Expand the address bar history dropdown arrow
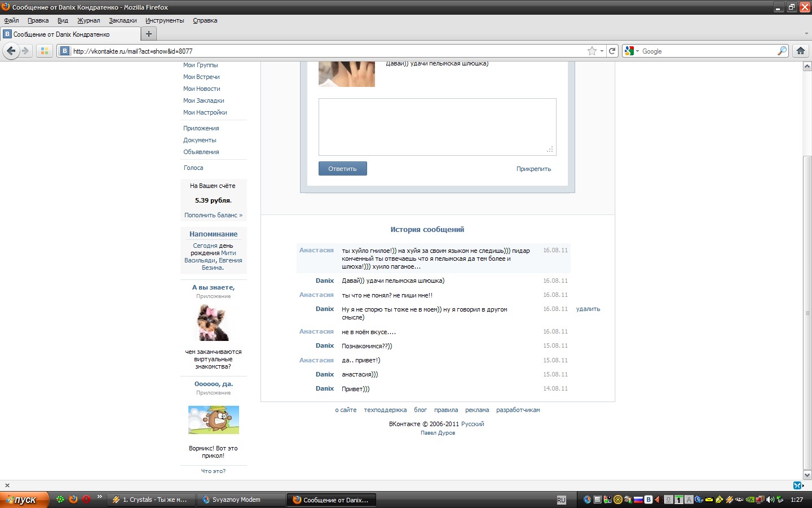Screen dimensions: 812x508 click(x=602, y=51)
